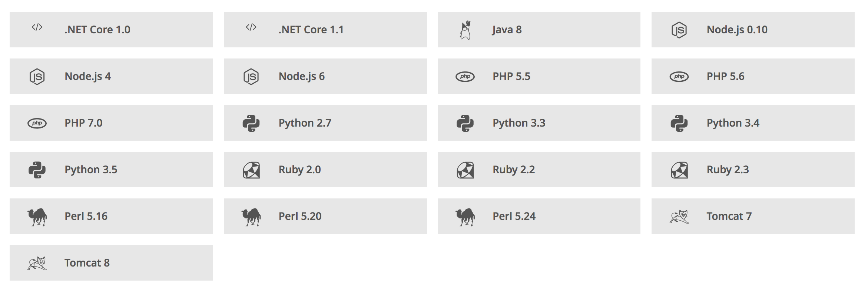Click the Python logo beside Python 3.5
This screenshot has width=868, height=288.
(x=37, y=170)
